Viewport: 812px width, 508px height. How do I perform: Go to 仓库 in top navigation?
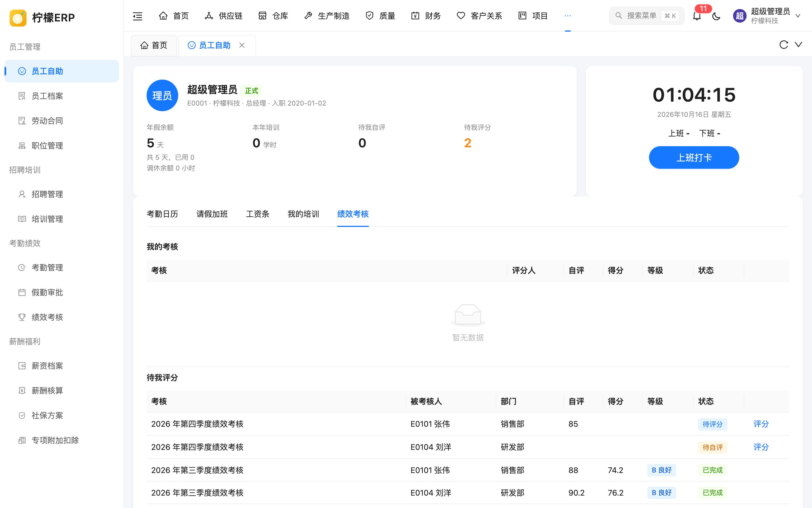point(273,16)
